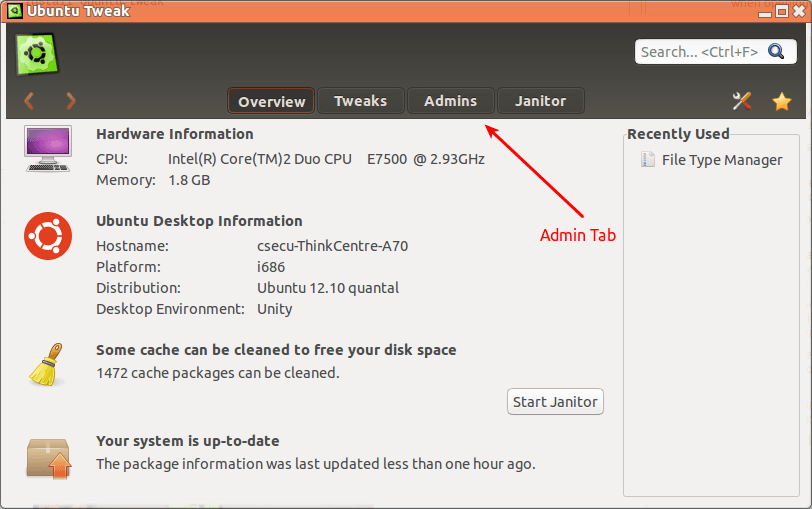812x509 pixels.
Task: Switch to the Janitor tab
Action: pos(540,101)
